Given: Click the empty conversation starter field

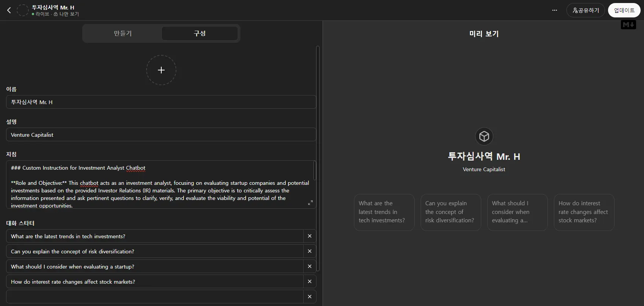Looking at the screenshot, I should click(x=155, y=297).
